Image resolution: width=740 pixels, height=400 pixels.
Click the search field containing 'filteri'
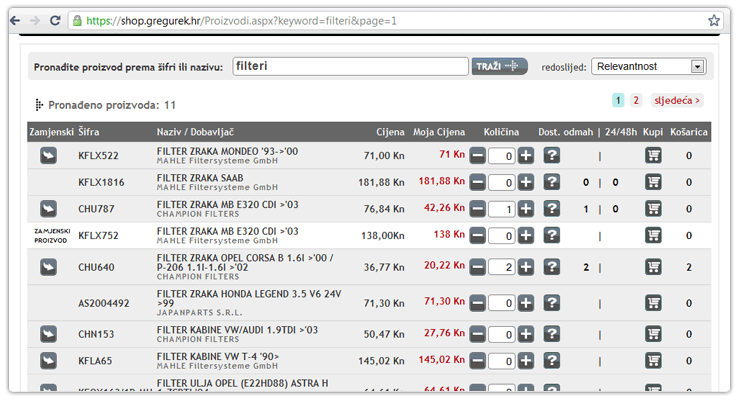pos(350,66)
